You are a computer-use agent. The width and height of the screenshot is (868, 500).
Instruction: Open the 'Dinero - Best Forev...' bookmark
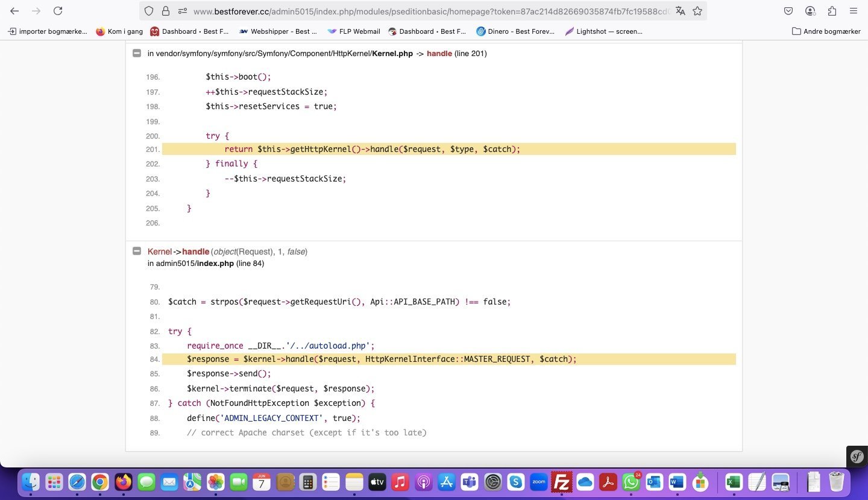[515, 31]
